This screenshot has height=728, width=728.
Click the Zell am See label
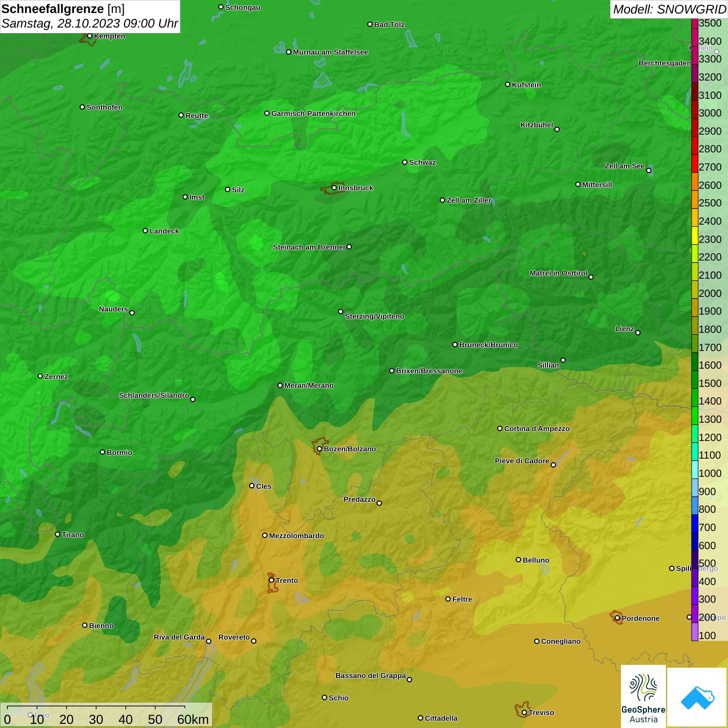click(625, 166)
